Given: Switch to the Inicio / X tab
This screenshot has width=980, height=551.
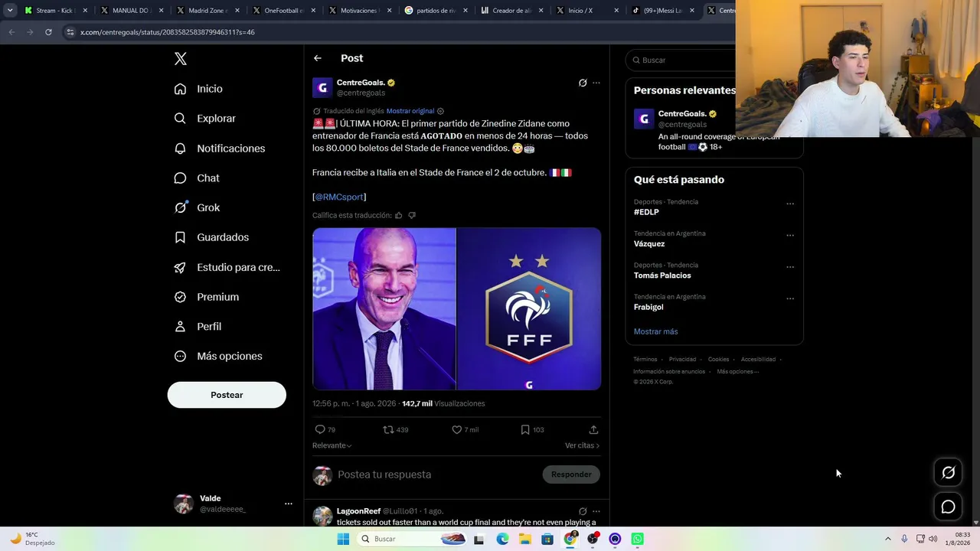Looking at the screenshot, I should [586, 11].
